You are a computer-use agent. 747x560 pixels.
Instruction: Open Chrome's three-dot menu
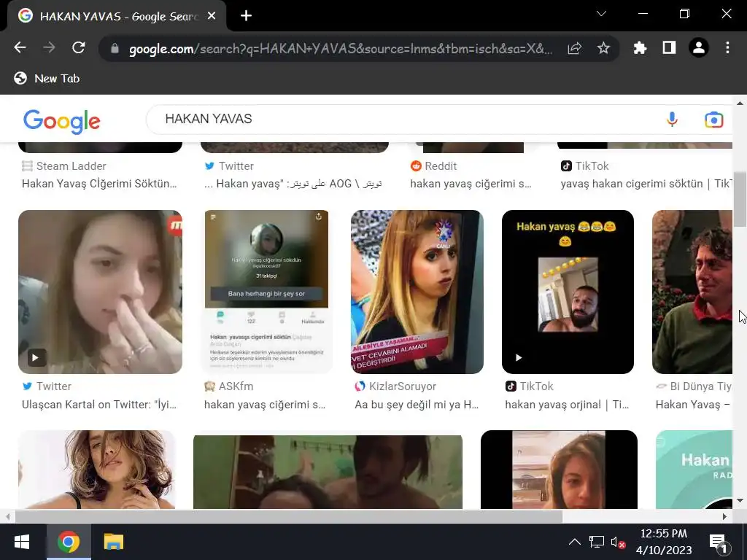[x=727, y=47]
